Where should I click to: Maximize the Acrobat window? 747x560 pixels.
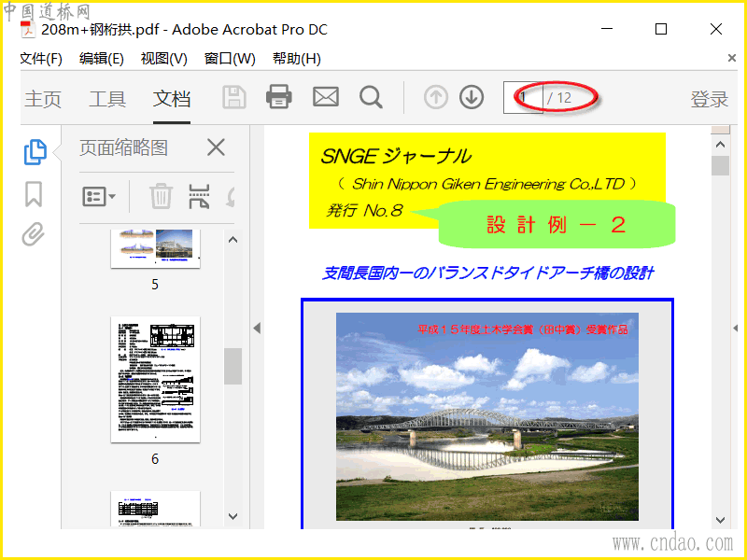click(x=661, y=29)
